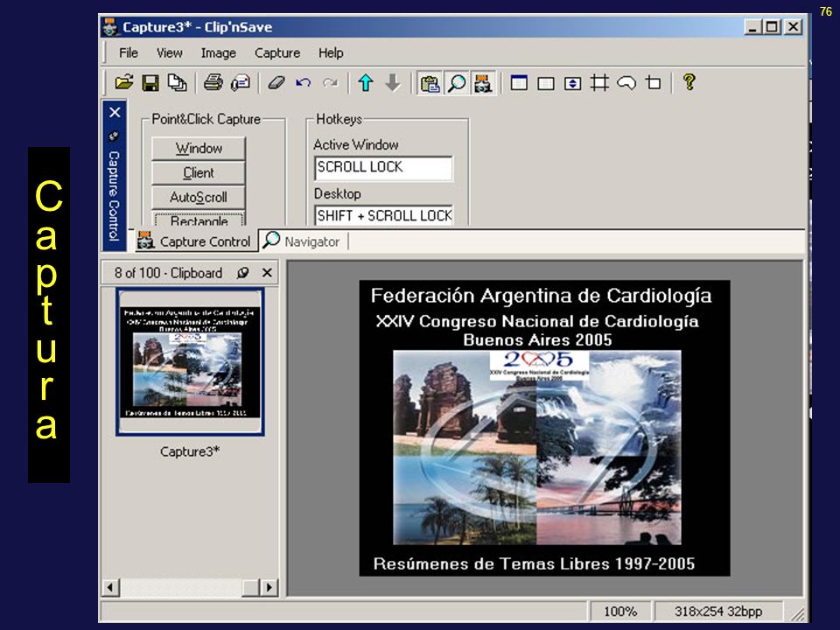This screenshot has height=630, width=840.
Task: Select the Capture3 thumbnail in Clipboard
Action: 191,362
